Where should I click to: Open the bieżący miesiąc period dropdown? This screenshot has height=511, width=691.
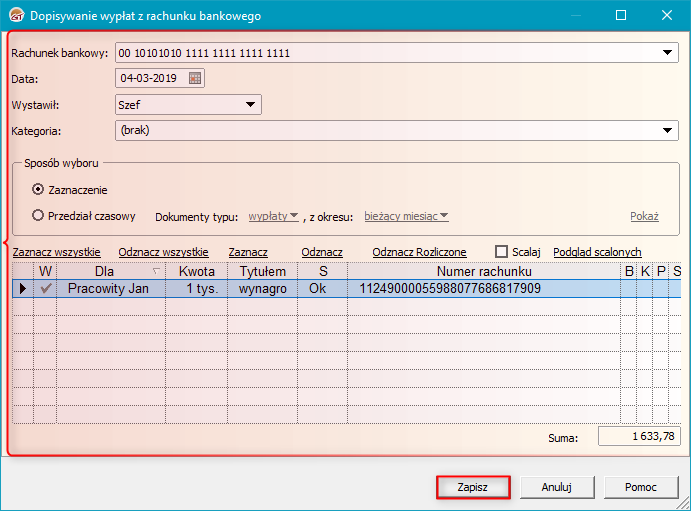(406, 216)
